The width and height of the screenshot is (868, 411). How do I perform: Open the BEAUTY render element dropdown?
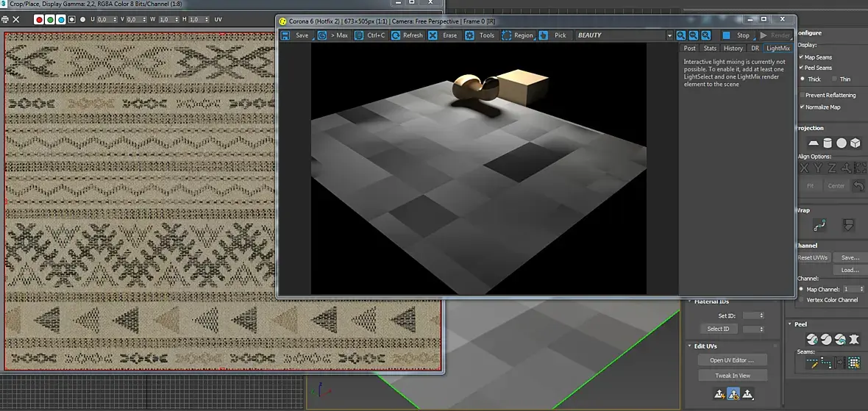(x=669, y=35)
